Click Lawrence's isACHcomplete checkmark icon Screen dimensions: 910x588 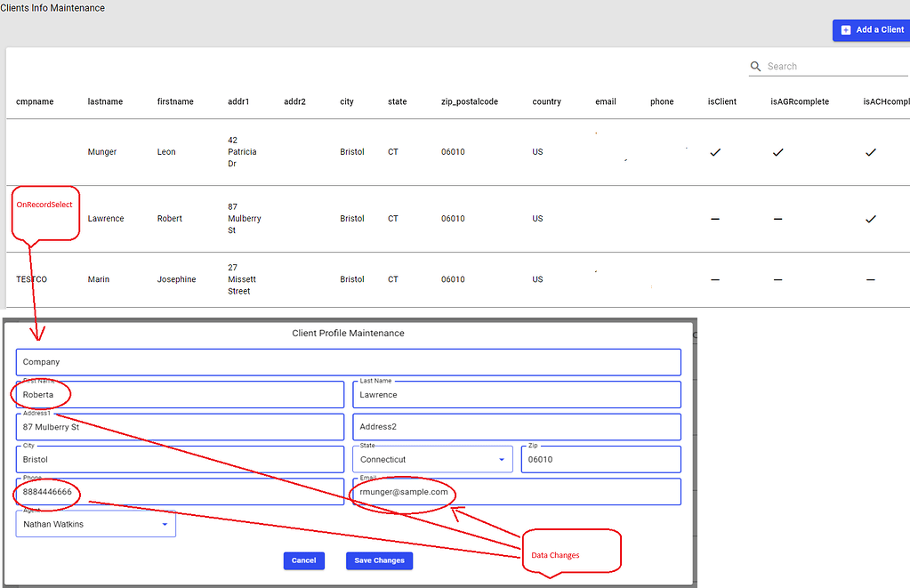point(870,218)
